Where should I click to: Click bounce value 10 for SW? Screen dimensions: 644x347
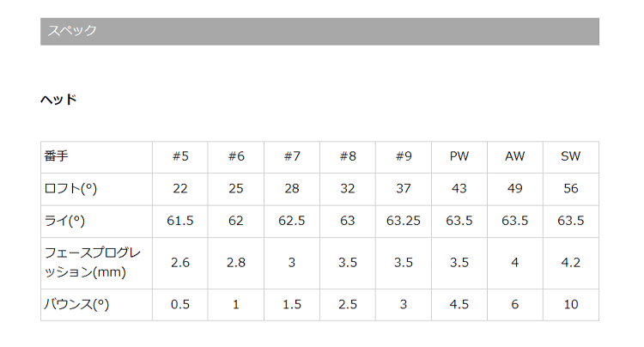click(571, 304)
